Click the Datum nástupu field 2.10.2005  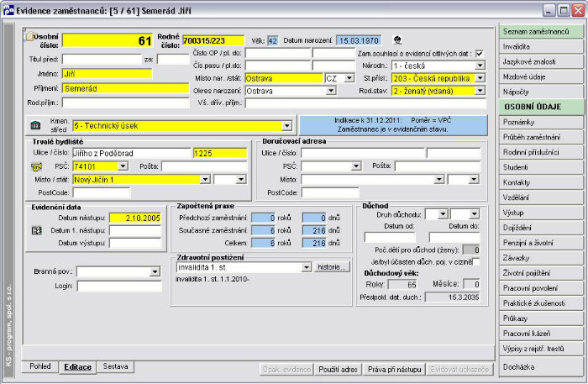pyautogui.click(x=135, y=218)
